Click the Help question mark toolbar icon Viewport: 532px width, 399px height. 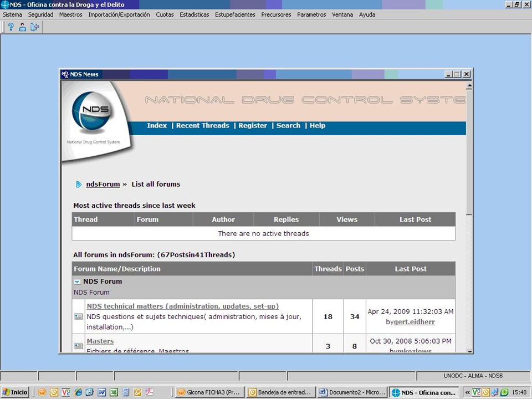pyautogui.click(x=11, y=27)
